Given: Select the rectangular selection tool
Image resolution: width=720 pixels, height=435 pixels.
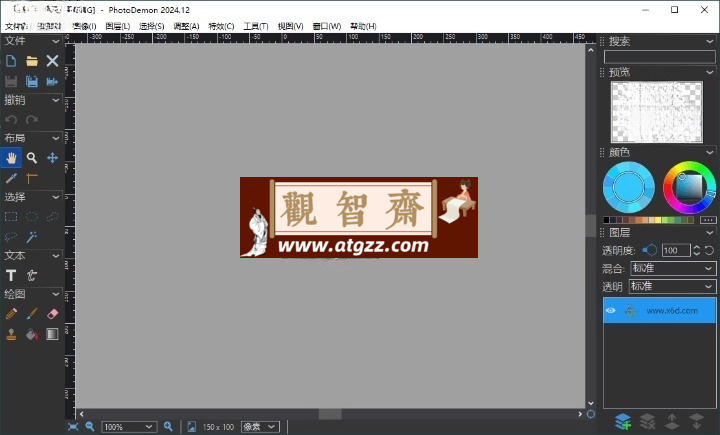Looking at the screenshot, I should click(11, 217).
